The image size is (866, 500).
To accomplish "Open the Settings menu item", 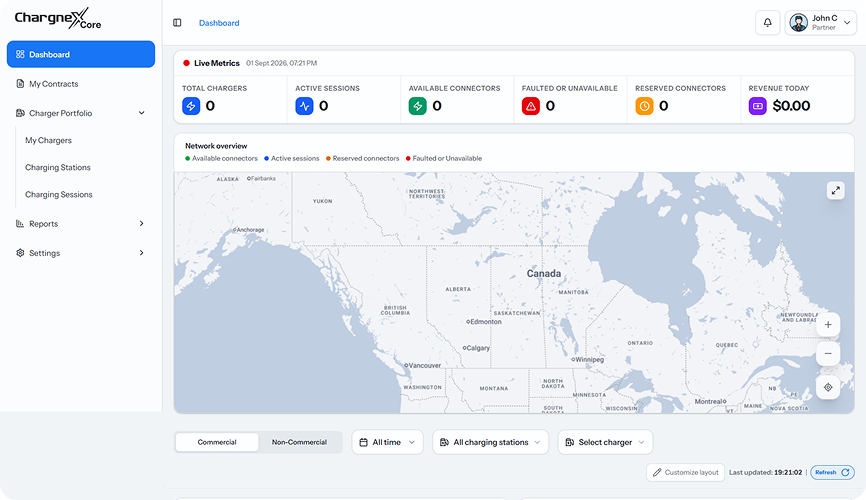I will pos(81,253).
